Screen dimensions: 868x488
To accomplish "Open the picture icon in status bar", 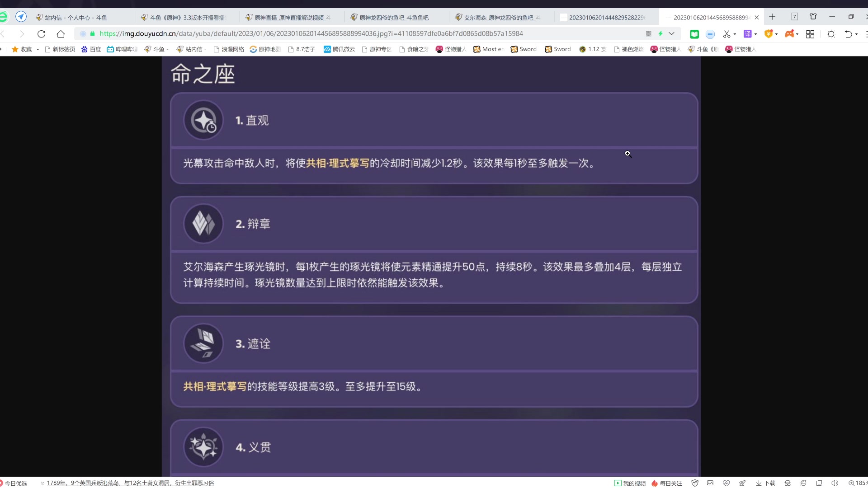I will [x=710, y=483].
